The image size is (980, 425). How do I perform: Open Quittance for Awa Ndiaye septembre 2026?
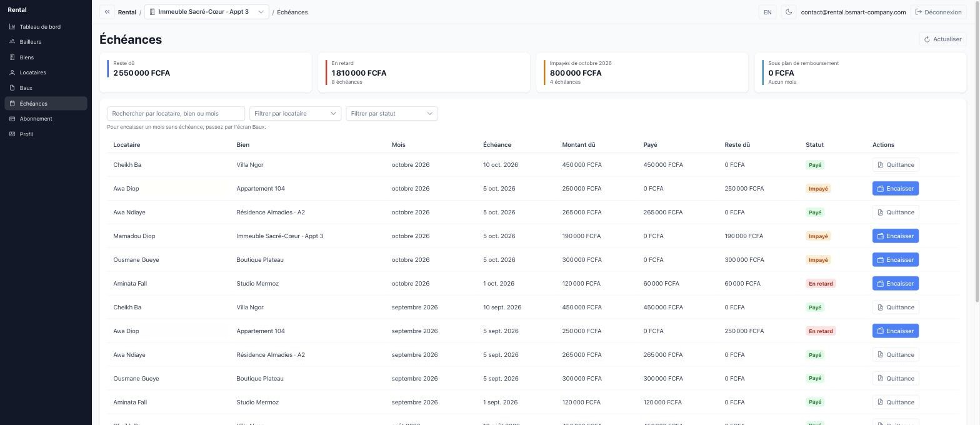tap(895, 355)
